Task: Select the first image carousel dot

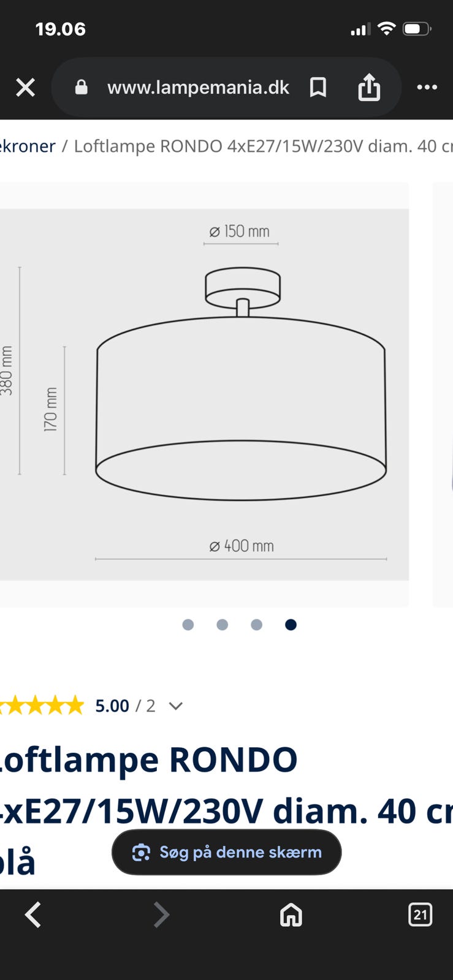Action: pos(188,624)
